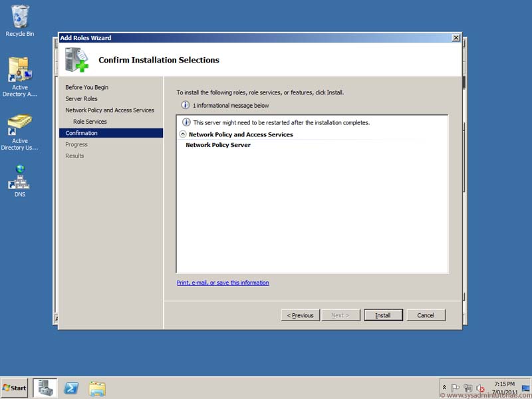Click the Show Desktop tray icon
The height and width of the screenshot is (399, 532).
(x=526, y=388)
